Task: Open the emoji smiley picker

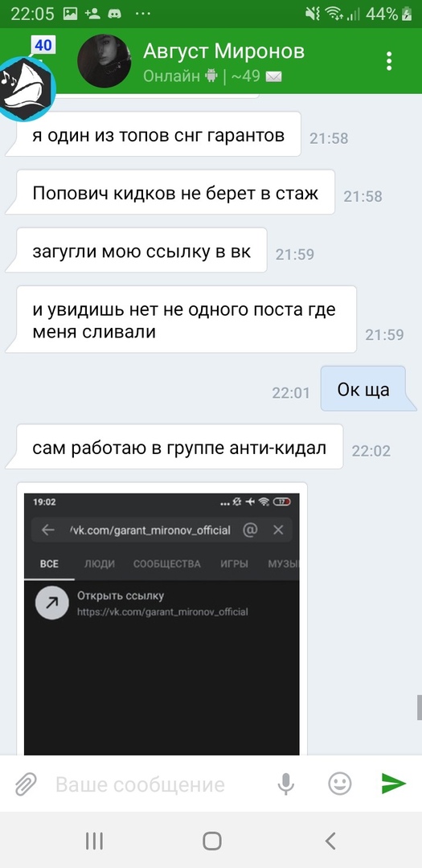Action: [x=339, y=784]
